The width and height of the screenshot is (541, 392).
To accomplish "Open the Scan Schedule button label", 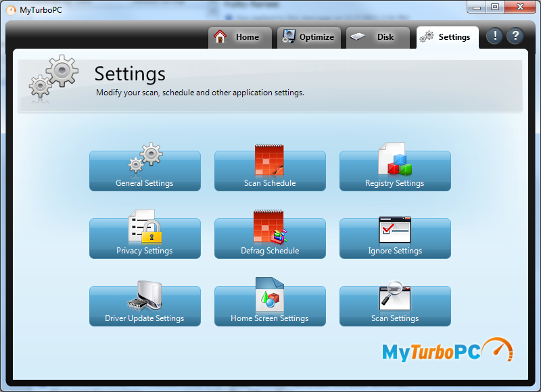I will tap(270, 183).
